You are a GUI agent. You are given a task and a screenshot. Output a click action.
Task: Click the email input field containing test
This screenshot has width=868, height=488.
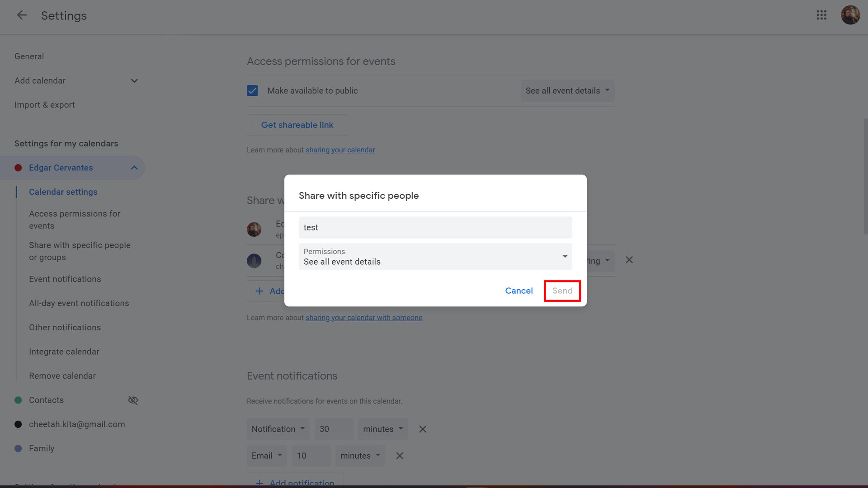pos(435,228)
